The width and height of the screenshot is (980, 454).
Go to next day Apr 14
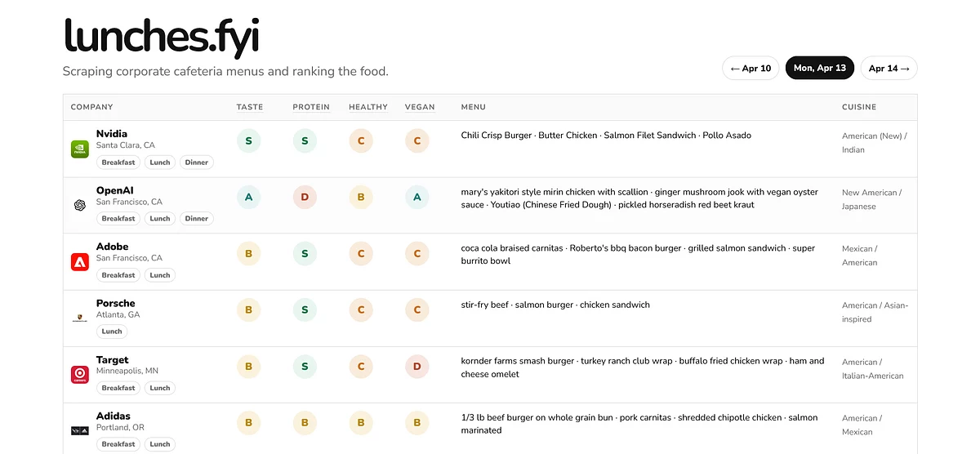pos(889,69)
